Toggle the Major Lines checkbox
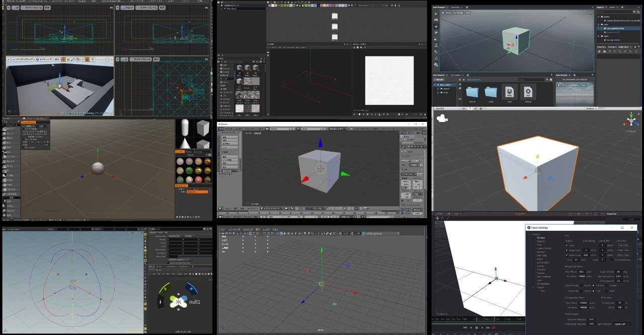This screenshot has width=644, height=335. tap(567, 250)
